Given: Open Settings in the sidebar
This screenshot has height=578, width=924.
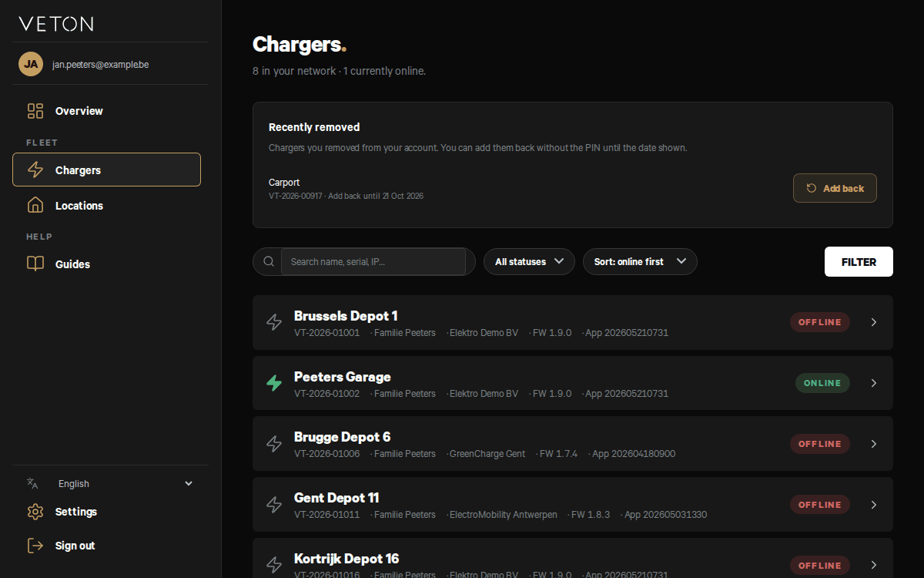Looking at the screenshot, I should coord(106,512).
